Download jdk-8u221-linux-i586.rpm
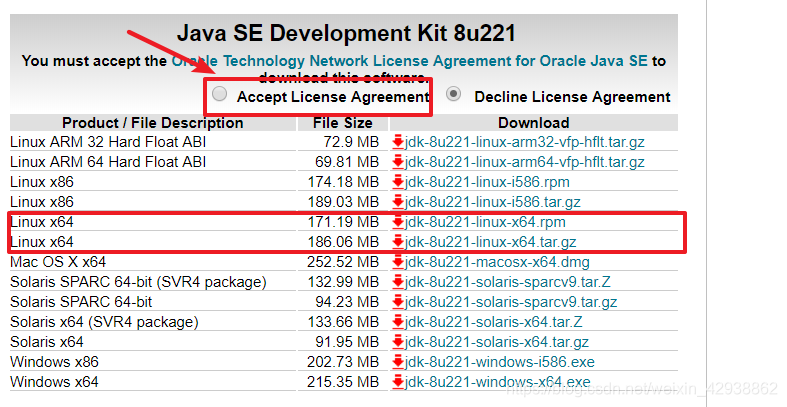The image size is (787, 407). click(x=487, y=182)
